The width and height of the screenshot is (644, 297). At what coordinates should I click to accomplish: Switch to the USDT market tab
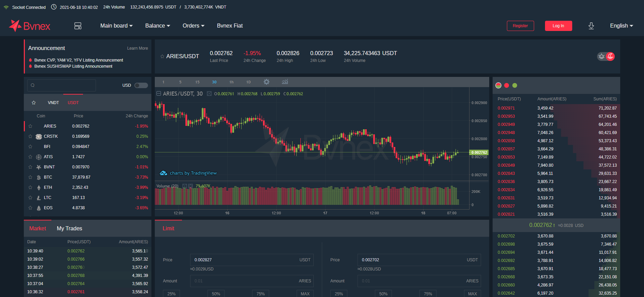(73, 103)
